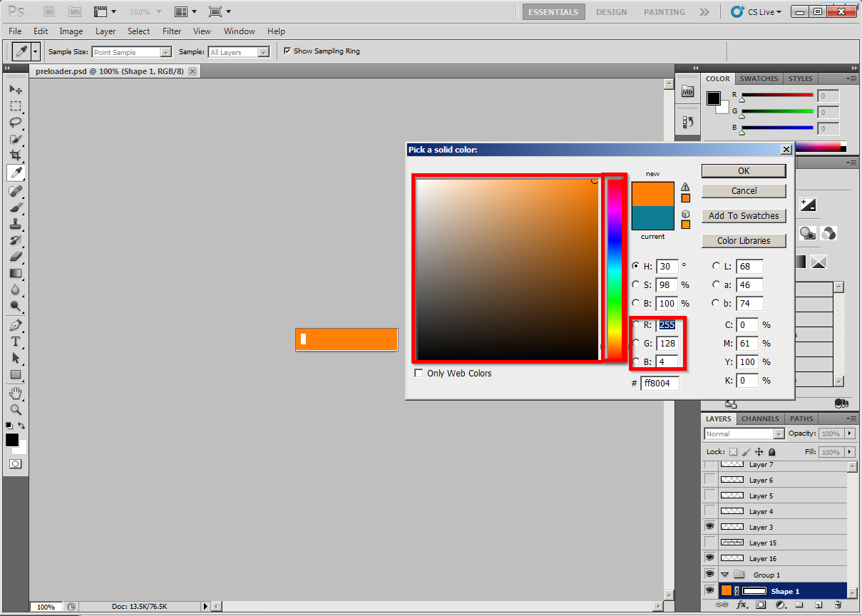Switch to the Paths tab
Viewport: 862px width, 616px height.
(x=801, y=419)
